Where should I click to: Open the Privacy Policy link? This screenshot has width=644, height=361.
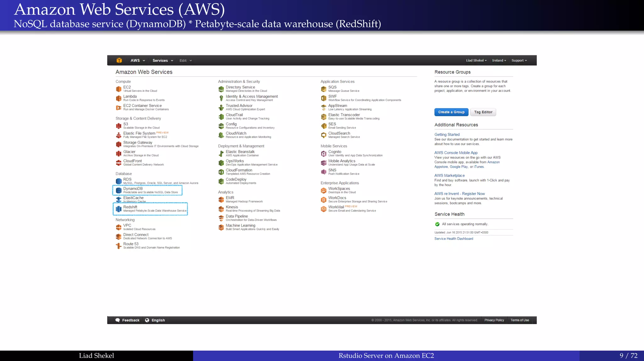[494, 320]
